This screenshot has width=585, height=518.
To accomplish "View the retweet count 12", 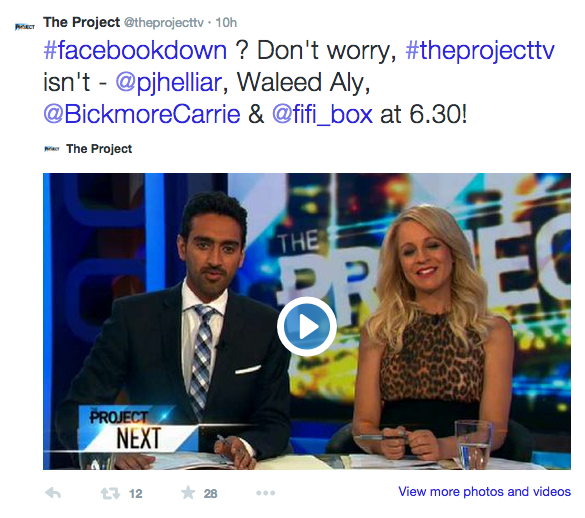I will click(x=135, y=494).
